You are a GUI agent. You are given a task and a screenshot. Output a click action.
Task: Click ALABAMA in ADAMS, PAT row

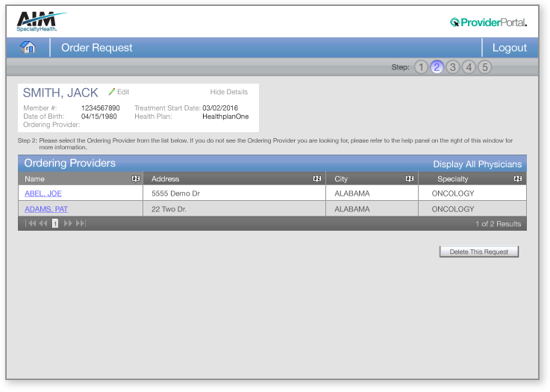351,209
